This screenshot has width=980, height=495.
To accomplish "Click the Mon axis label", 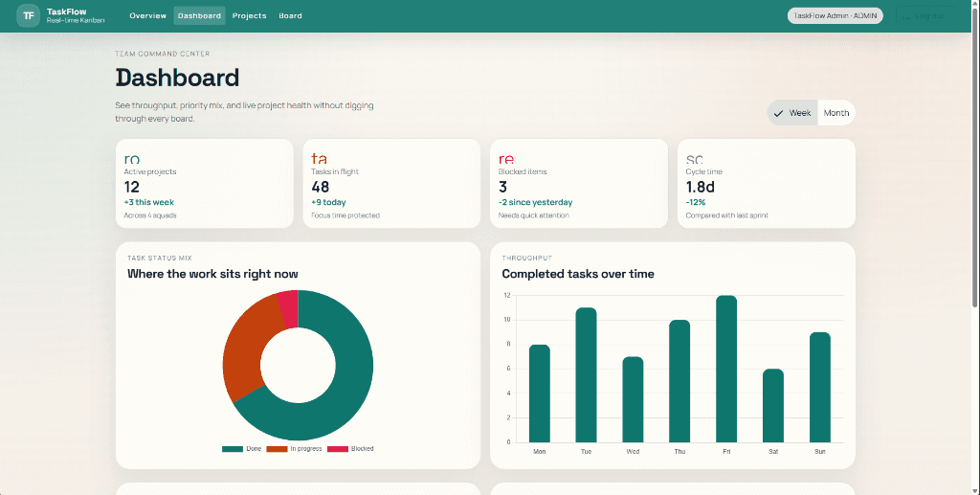I will [540, 451].
